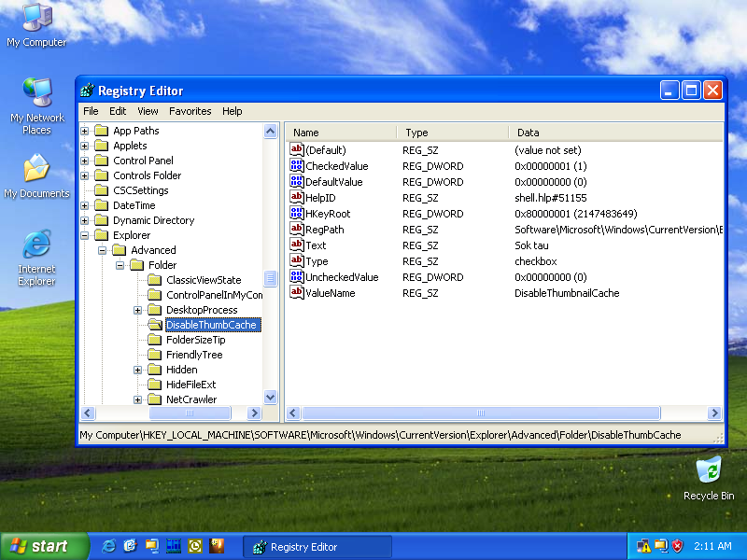Open the Favorites menu

click(190, 111)
